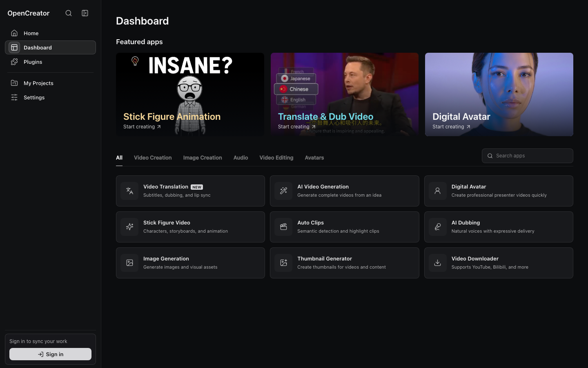Collapse the sidebar with the panel icon

pyautogui.click(x=85, y=13)
